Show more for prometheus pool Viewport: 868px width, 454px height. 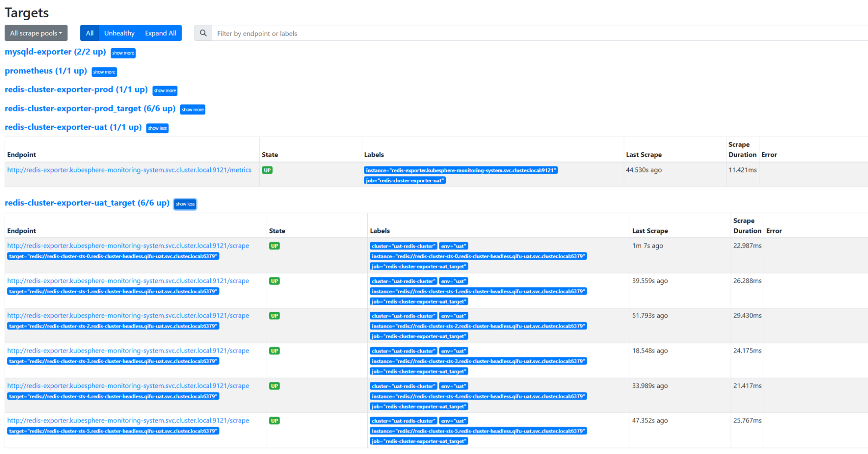pos(104,72)
